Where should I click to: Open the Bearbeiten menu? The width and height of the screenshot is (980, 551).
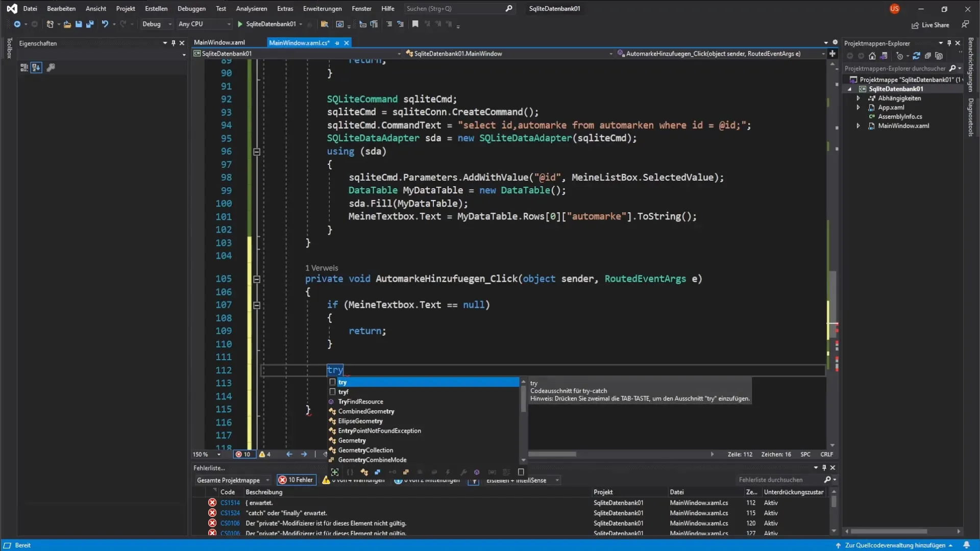61,9
